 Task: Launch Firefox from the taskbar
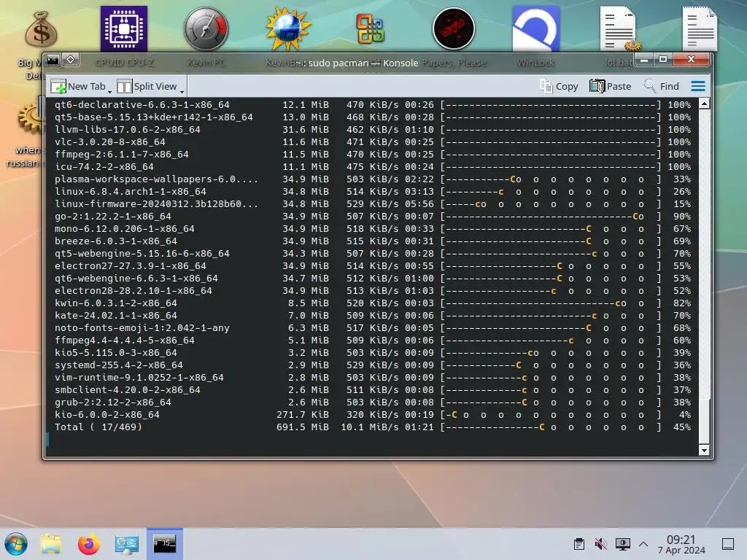(88, 544)
